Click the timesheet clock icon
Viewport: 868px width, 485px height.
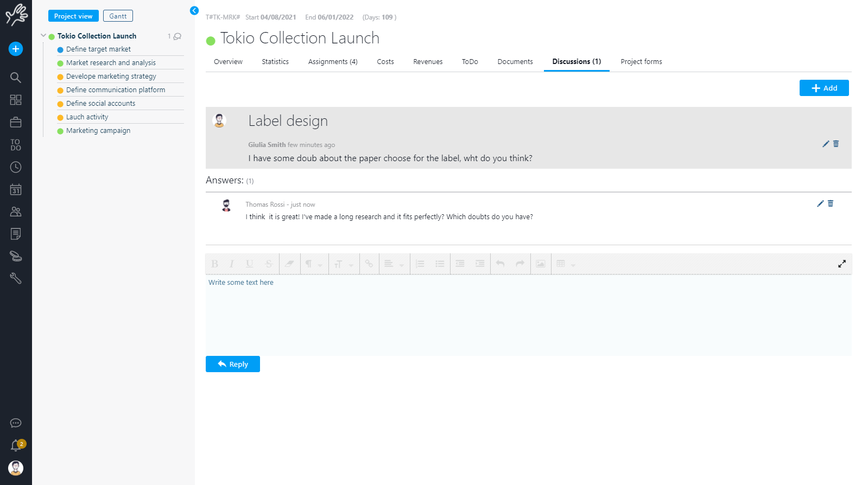16,167
